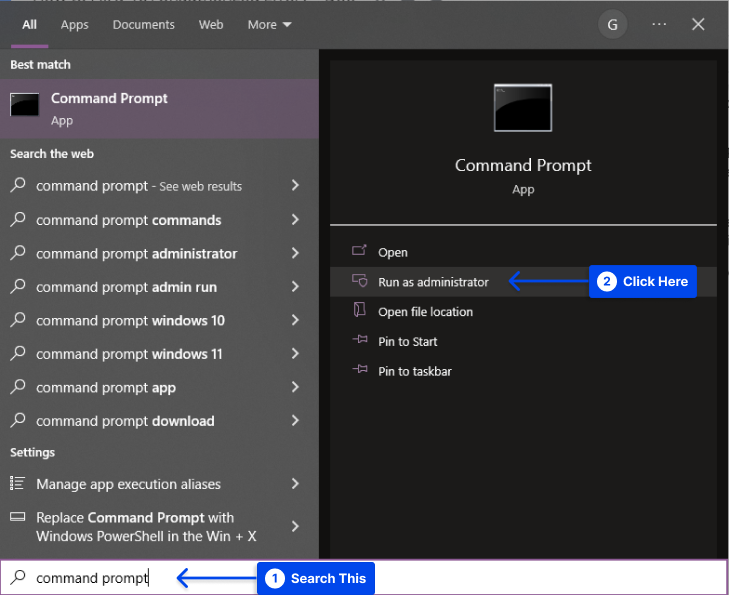Close the search panel with X

pyautogui.click(x=698, y=24)
